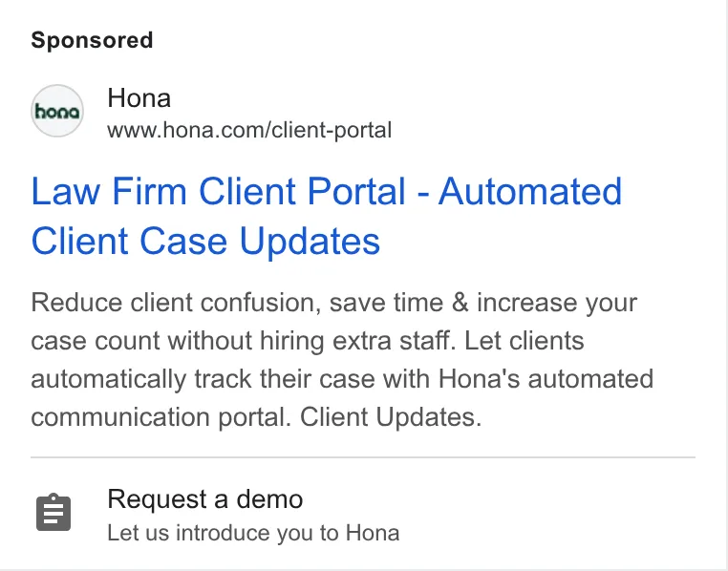This screenshot has height=571, width=728.
Task: Click 'Hona's automated' in the description text
Action: point(546,379)
